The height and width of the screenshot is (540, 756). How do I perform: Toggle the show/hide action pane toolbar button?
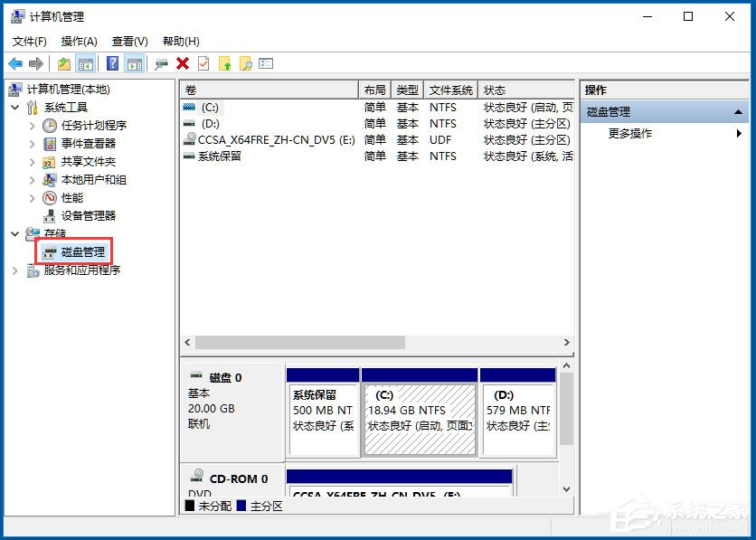tap(135, 63)
